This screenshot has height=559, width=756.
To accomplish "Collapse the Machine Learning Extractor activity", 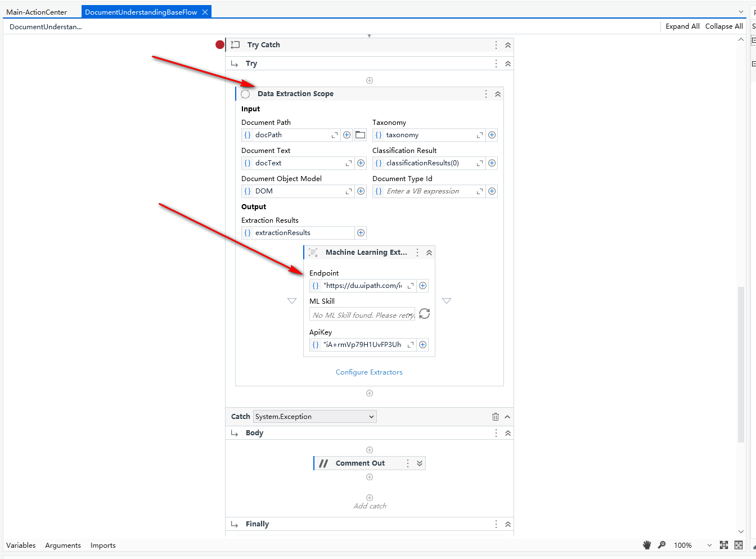I will pyautogui.click(x=429, y=253).
